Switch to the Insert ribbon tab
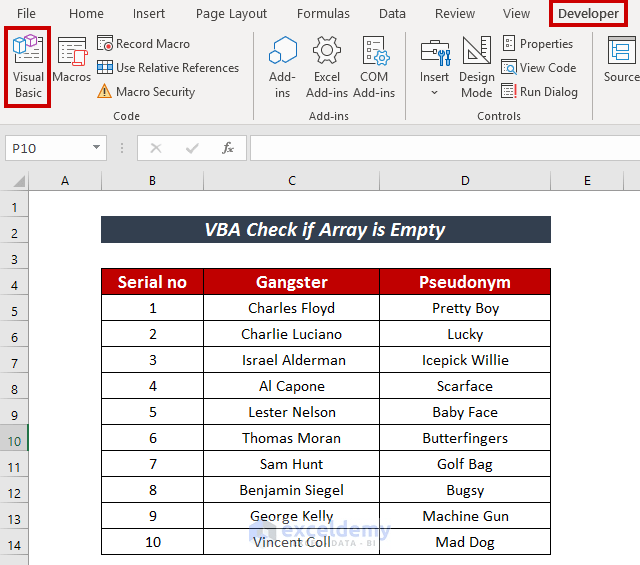 tap(149, 13)
